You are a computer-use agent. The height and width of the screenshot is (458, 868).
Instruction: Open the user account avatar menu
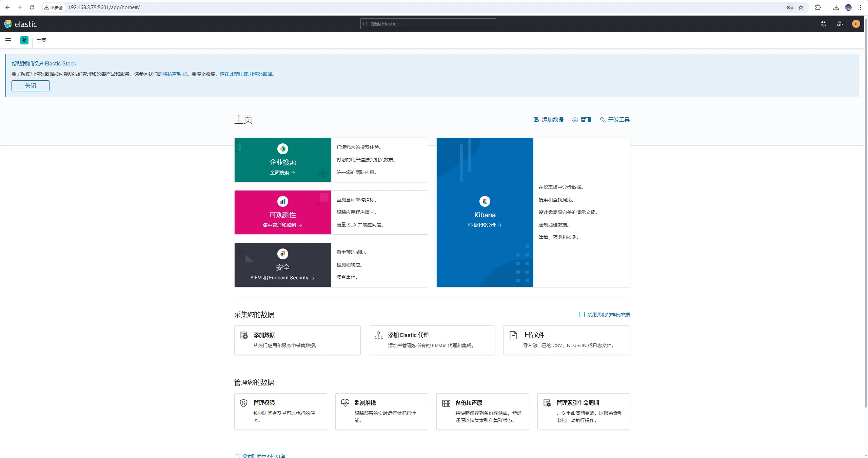tap(856, 24)
